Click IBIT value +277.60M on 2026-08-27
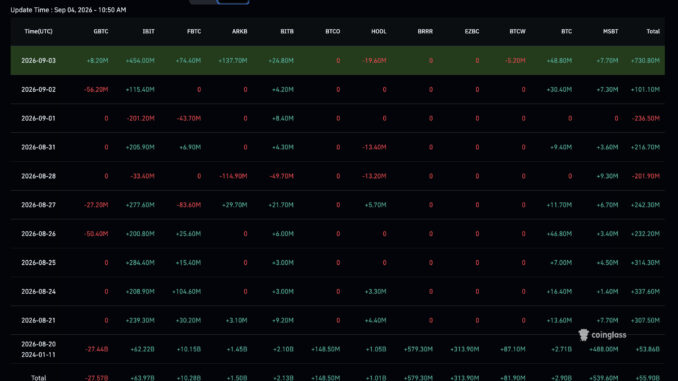Image resolution: width=678 pixels, height=381 pixels. (x=140, y=205)
